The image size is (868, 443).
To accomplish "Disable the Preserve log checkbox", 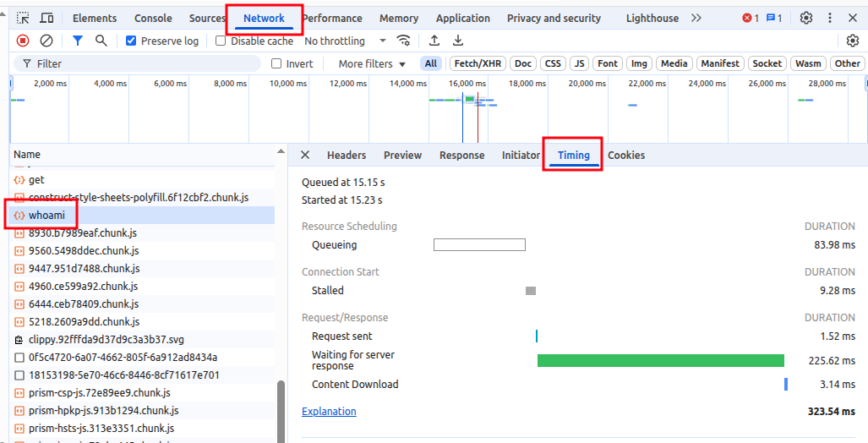I will click(131, 41).
